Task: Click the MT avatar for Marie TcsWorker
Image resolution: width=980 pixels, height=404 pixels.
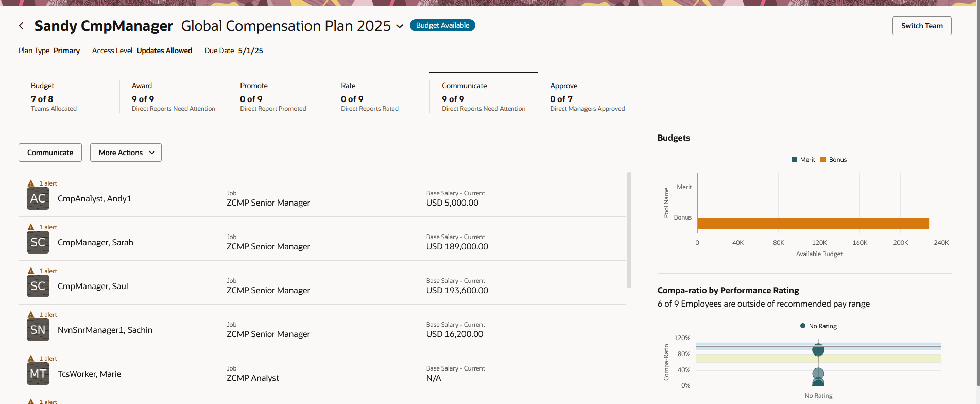Action: [x=38, y=374]
